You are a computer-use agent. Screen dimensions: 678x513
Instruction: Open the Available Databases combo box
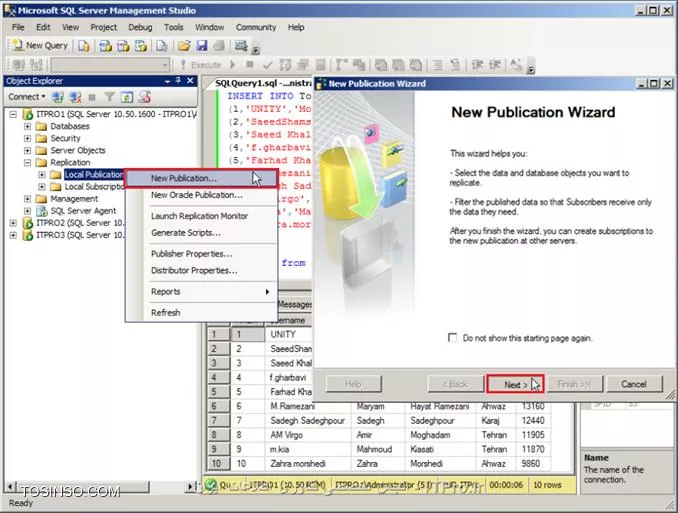click(x=110, y=65)
